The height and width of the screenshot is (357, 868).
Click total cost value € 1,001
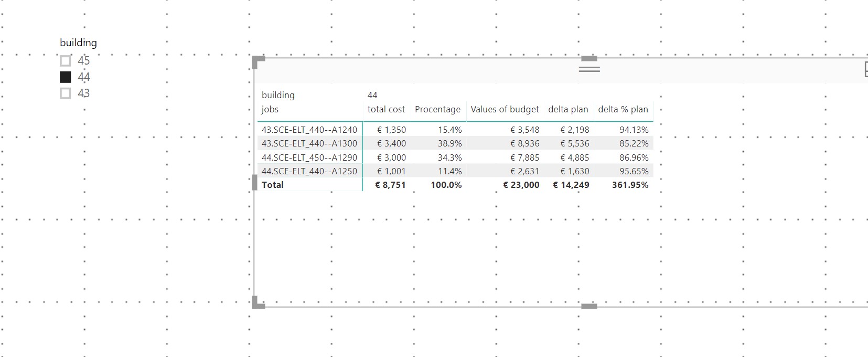391,171
